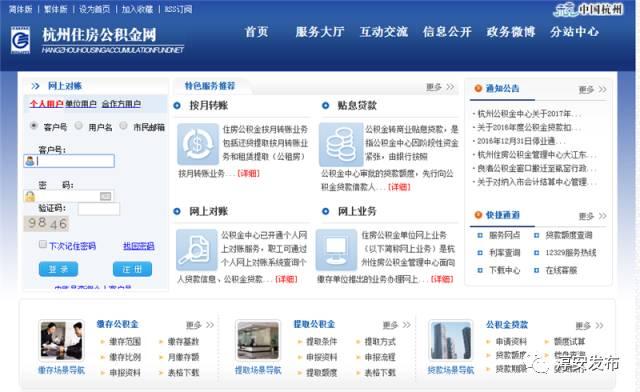
Task: Click the Hangzhou housing fund site logo
Action: pos(20,40)
